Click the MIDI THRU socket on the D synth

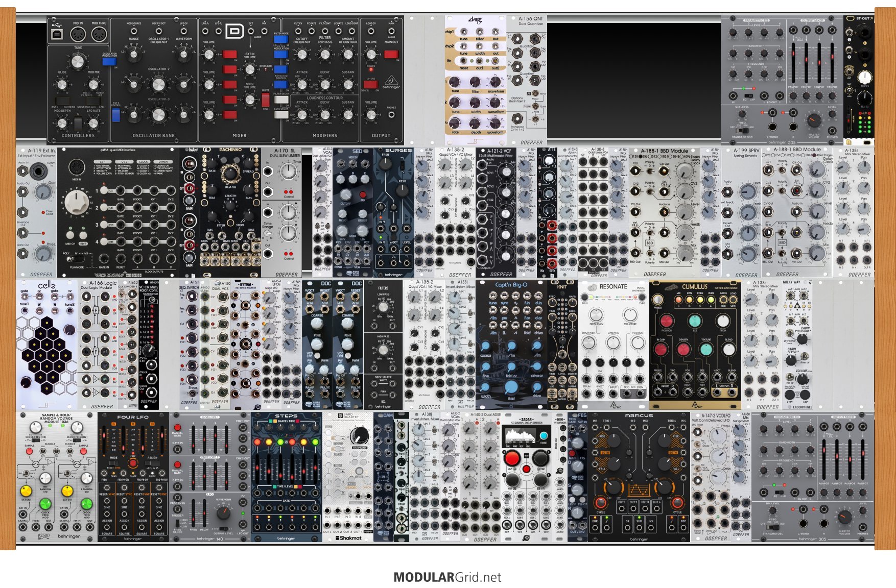[x=99, y=34]
